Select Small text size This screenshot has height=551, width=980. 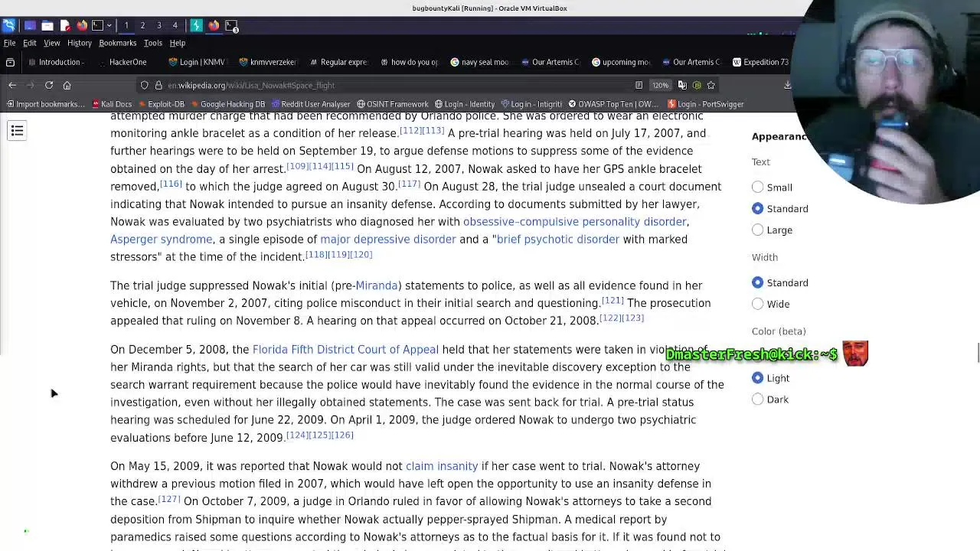[x=757, y=187]
